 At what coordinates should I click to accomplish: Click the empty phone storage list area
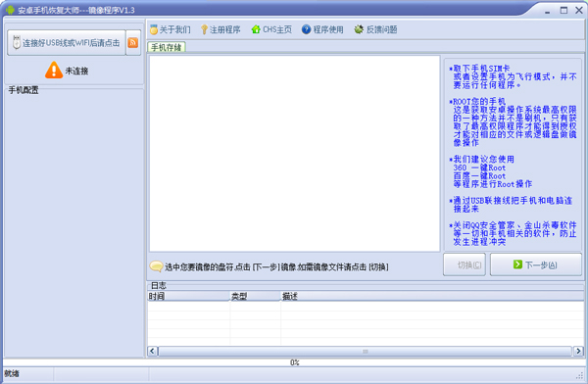click(x=294, y=154)
